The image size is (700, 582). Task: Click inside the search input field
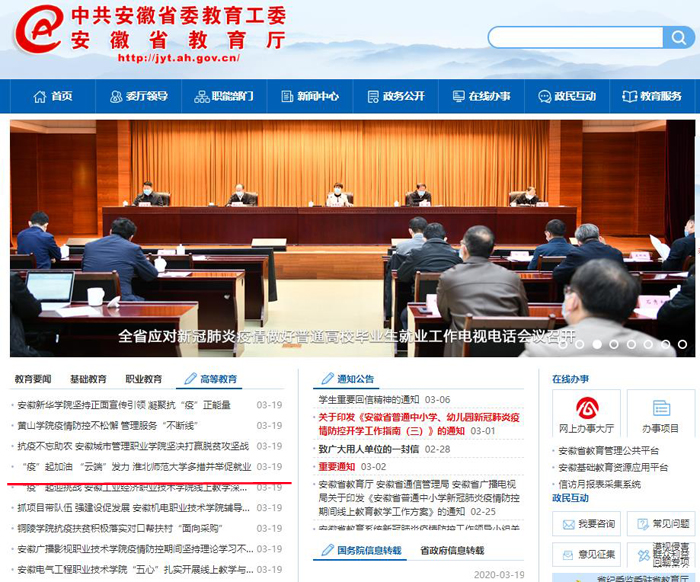(x=575, y=37)
